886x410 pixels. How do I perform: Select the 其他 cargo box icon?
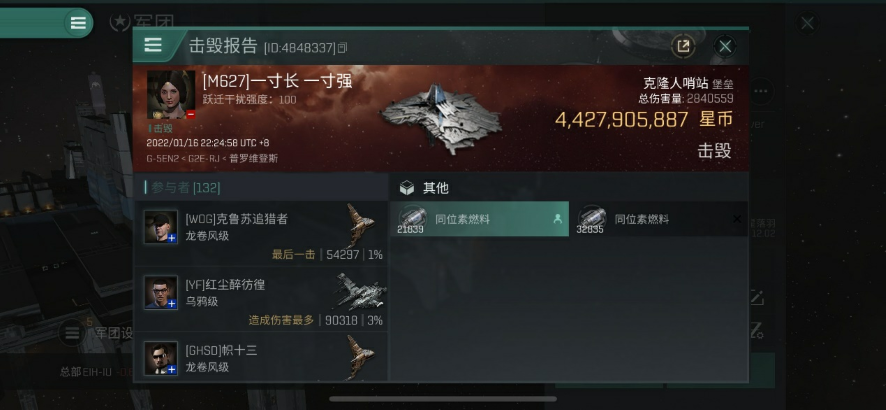pos(407,188)
